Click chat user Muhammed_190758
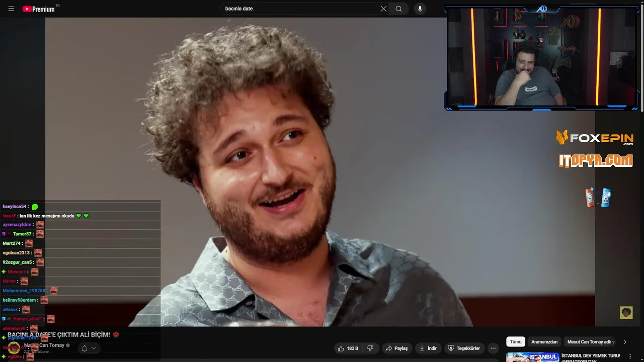Screen dimensions: 644x362 coord(24,291)
